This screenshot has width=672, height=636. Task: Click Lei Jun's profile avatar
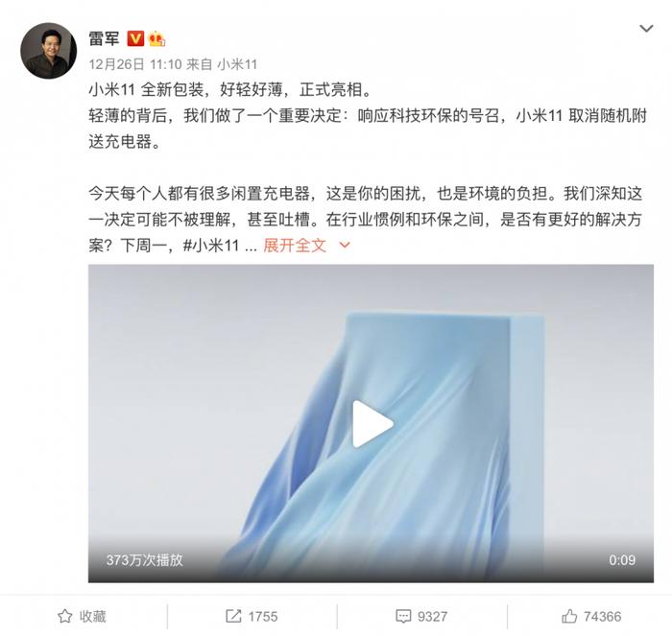(x=48, y=51)
